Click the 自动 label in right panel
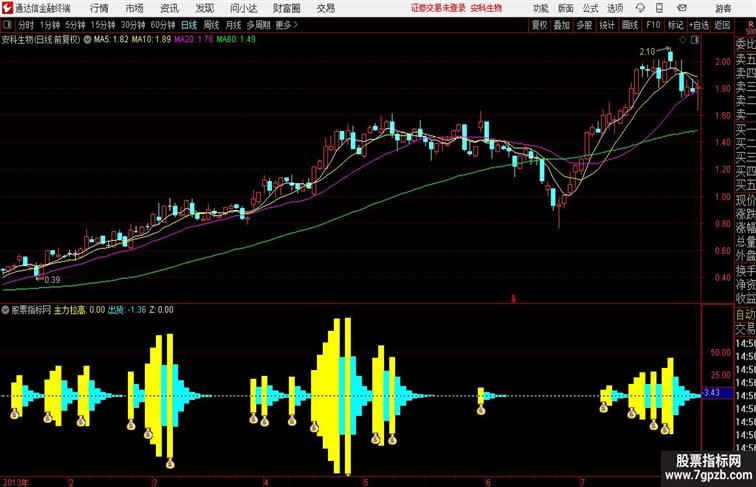The height and width of the screenshot is (487, 756). (745, 315)
